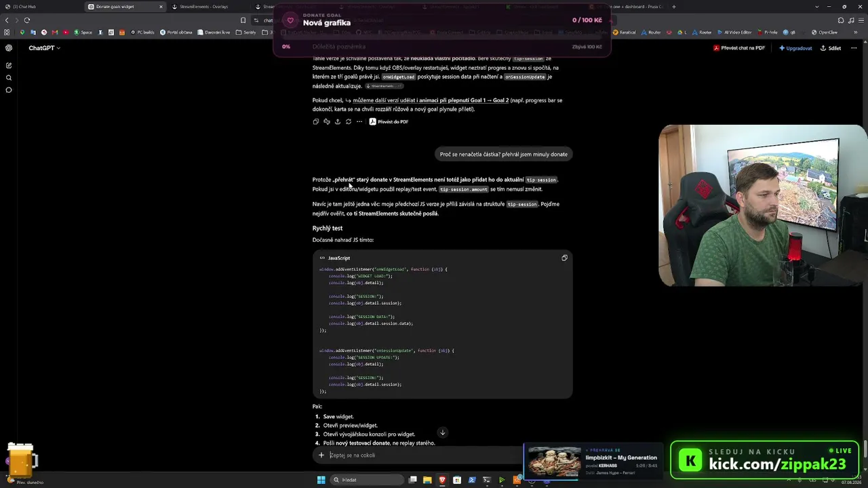Open Windows Start menu
The width and height of the screenshot is (868, 488).
321,480
